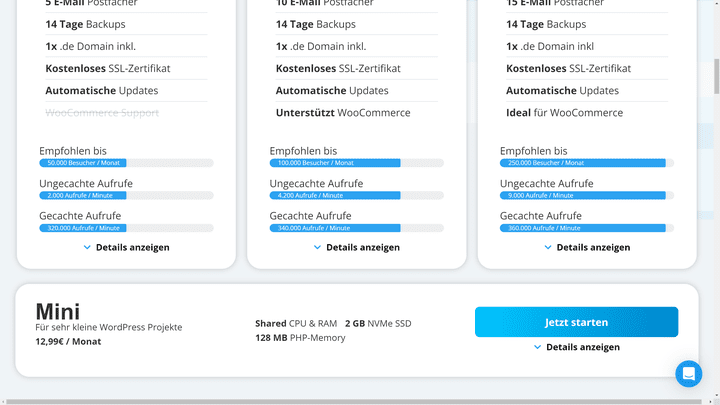Click Gecachte Aufrufe label above the 320.000 bar
The height and width of the screenshot is (405, 720).
80,216
